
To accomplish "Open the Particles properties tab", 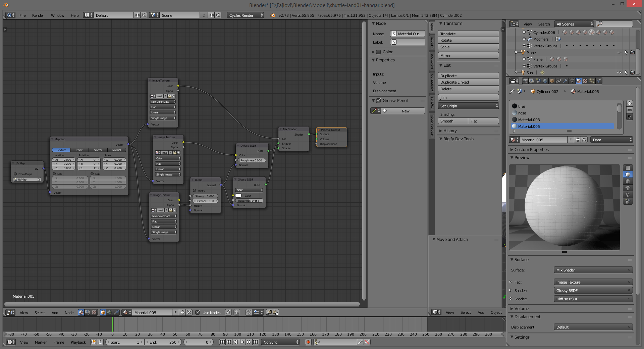I will [x=592, y=81].
